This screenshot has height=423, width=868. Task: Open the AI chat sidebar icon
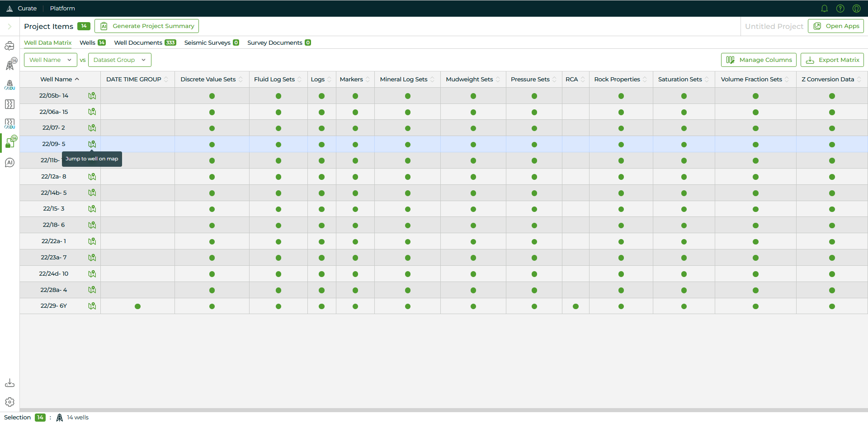[9, 163]
